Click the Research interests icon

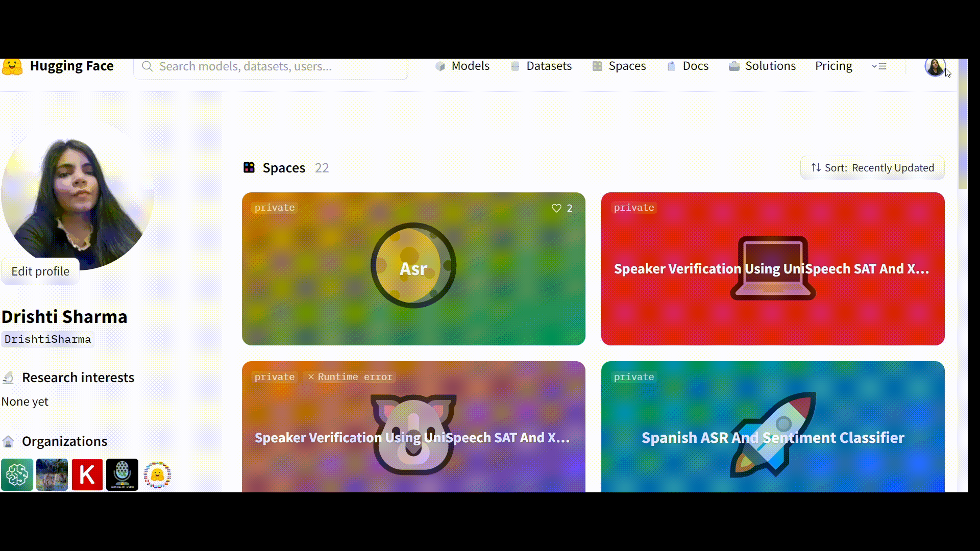tap(8, 378)
